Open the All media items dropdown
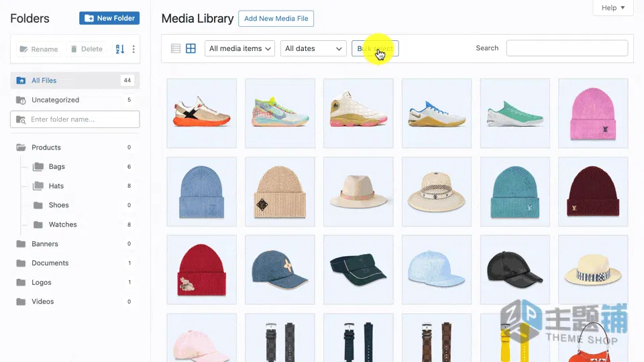The image size is (644, 362). 240,48
